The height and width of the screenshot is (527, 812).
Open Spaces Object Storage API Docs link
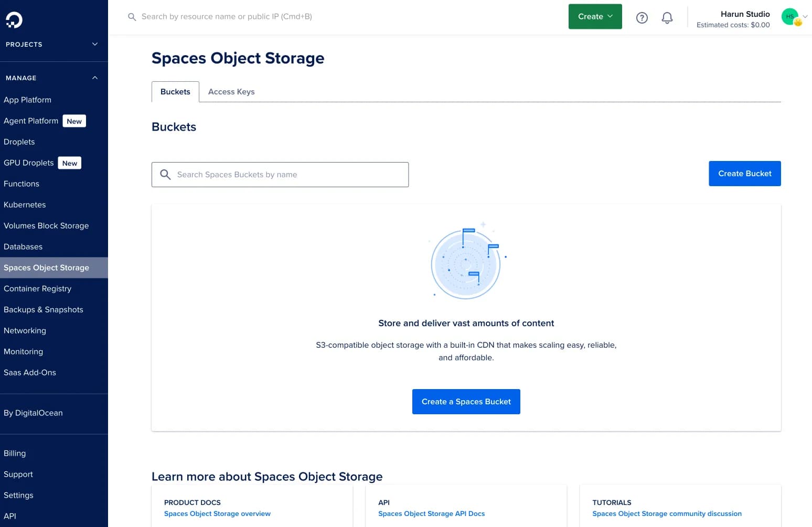pos(431,514)
